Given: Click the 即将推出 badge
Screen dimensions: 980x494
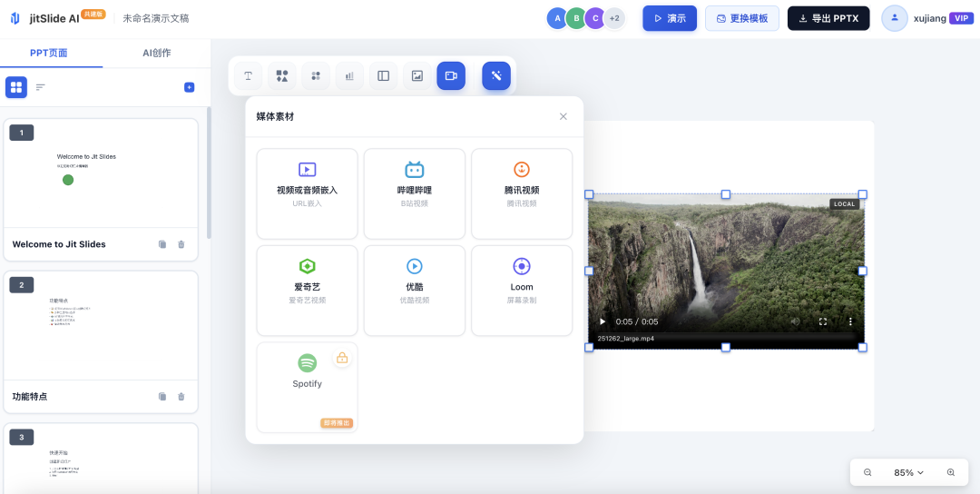Looking at the screenshot, I should [x=337, y=423].
